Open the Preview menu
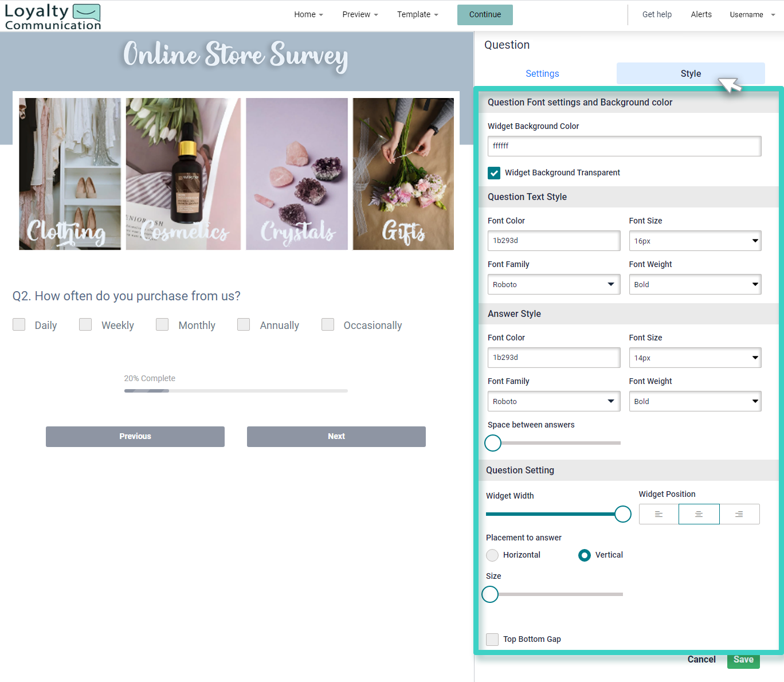Screen dimensions: 784x682 [359, 14]
